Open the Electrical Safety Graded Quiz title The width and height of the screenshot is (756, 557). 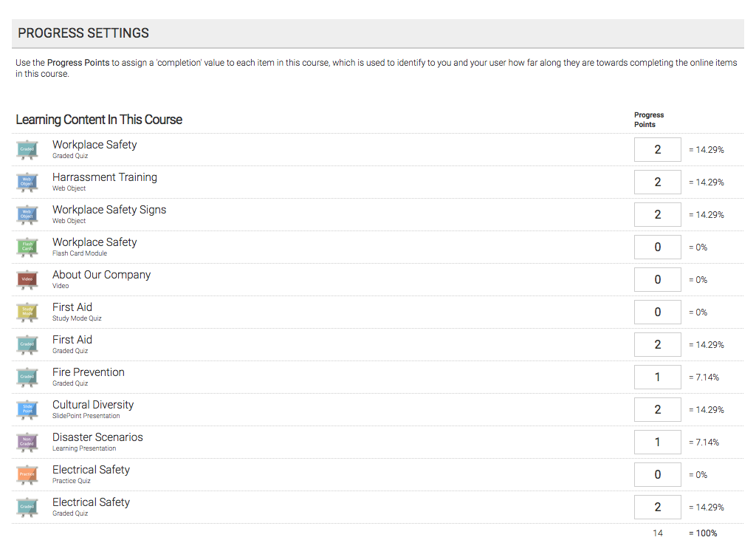point(91,502)
